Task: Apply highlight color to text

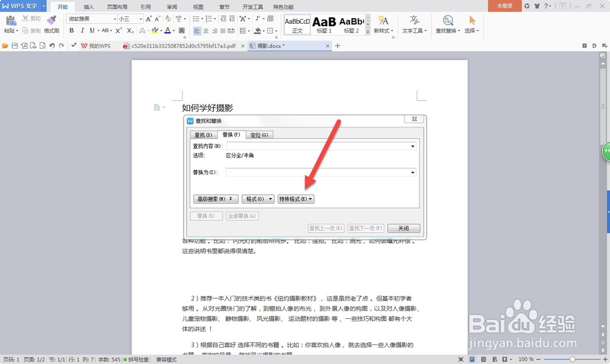Action: pos(154,30)
